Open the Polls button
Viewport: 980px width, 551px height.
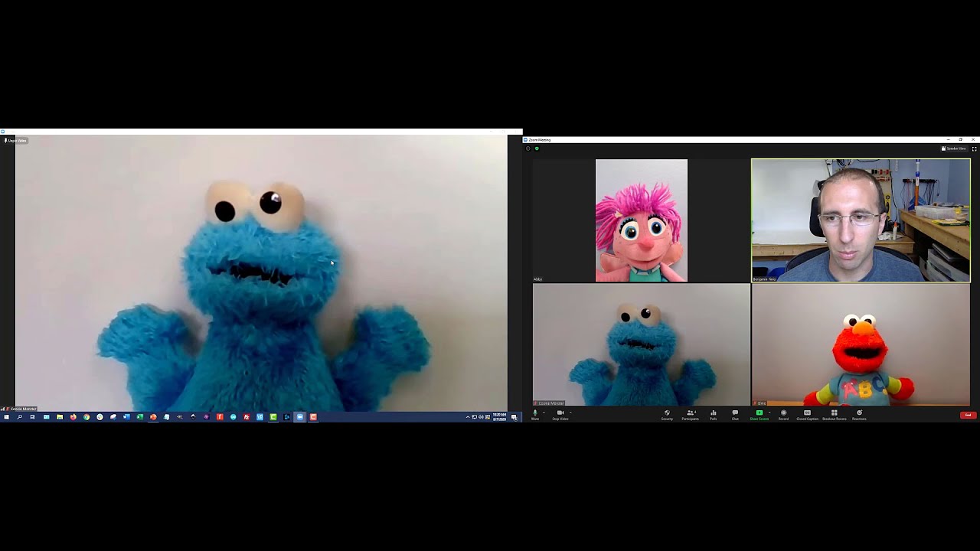[x=714, y=414]
